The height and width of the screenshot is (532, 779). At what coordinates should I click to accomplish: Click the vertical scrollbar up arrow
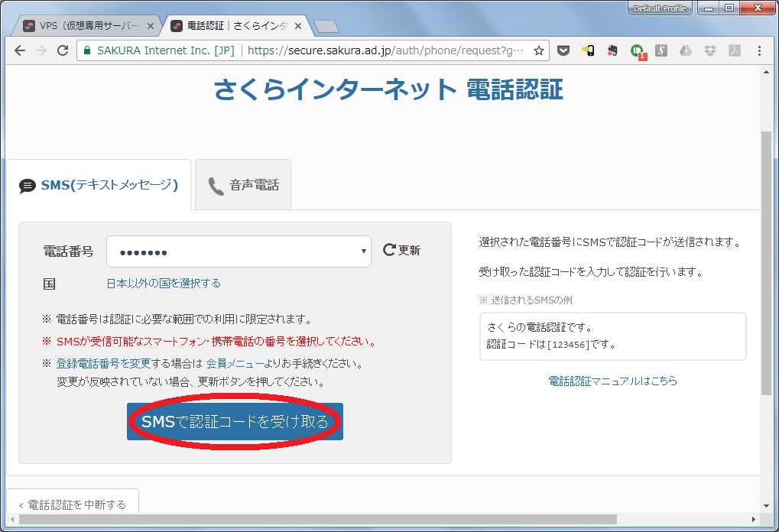coord(766,72)
